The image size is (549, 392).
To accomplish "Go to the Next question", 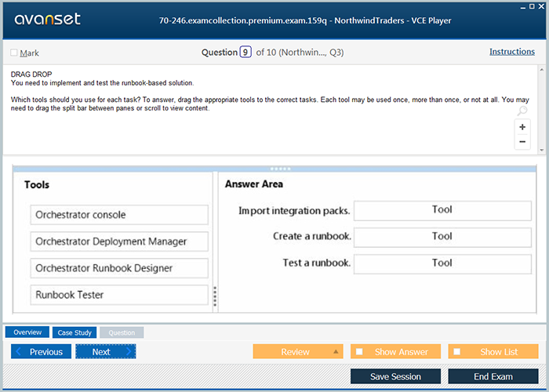I will (x=105, y=352).
